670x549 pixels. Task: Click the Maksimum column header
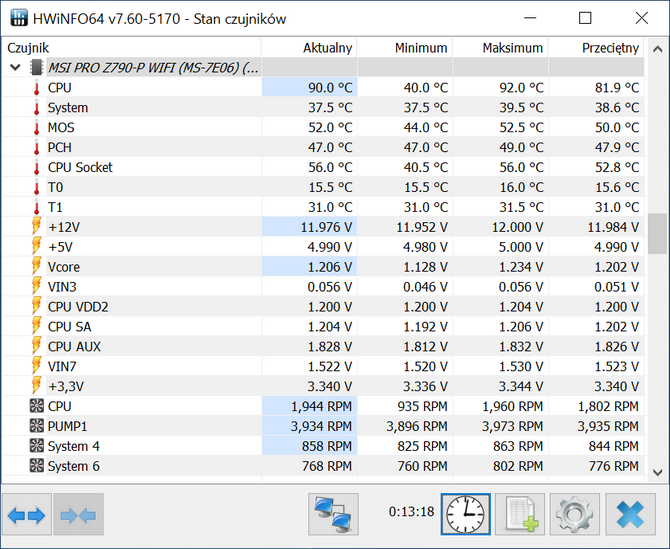pos(500,48)
